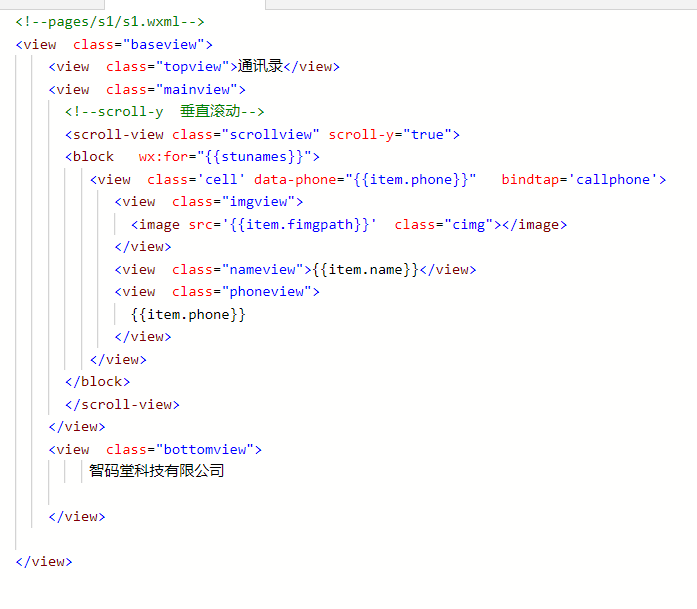Select the "cimg" class value

tap(469, 224)
